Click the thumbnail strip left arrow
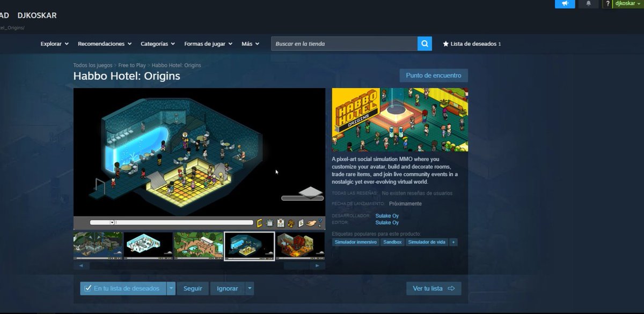644x314 pixels. tap(80, 265)
